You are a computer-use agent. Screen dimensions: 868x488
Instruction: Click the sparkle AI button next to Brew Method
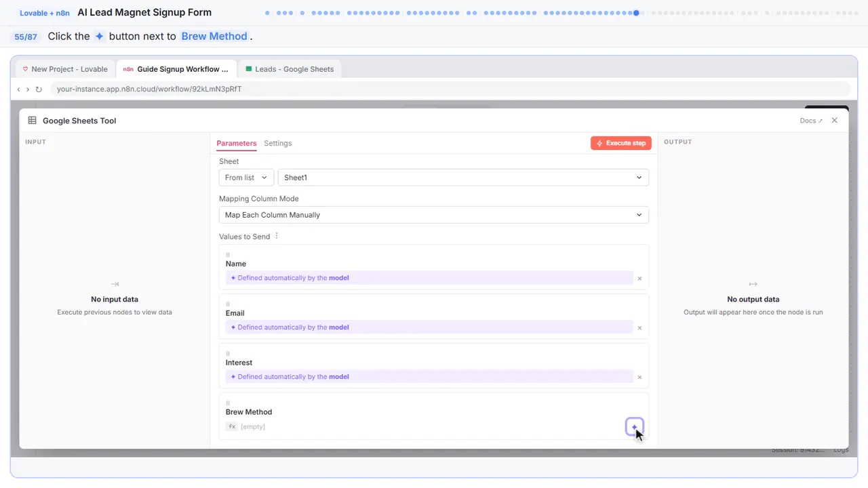[x=634, y=427]
